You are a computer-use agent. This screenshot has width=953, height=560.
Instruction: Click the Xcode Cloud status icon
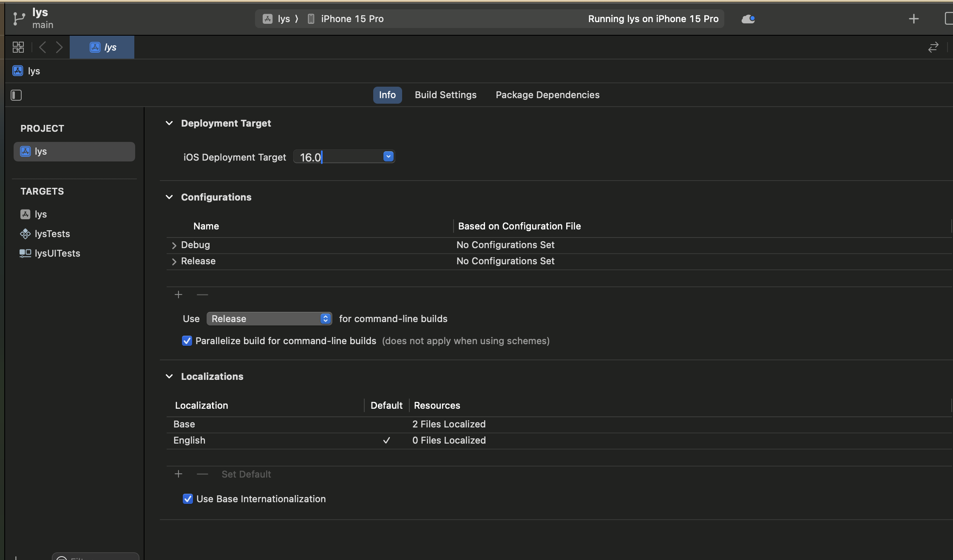pyautogui.click(x=748, y=19)
